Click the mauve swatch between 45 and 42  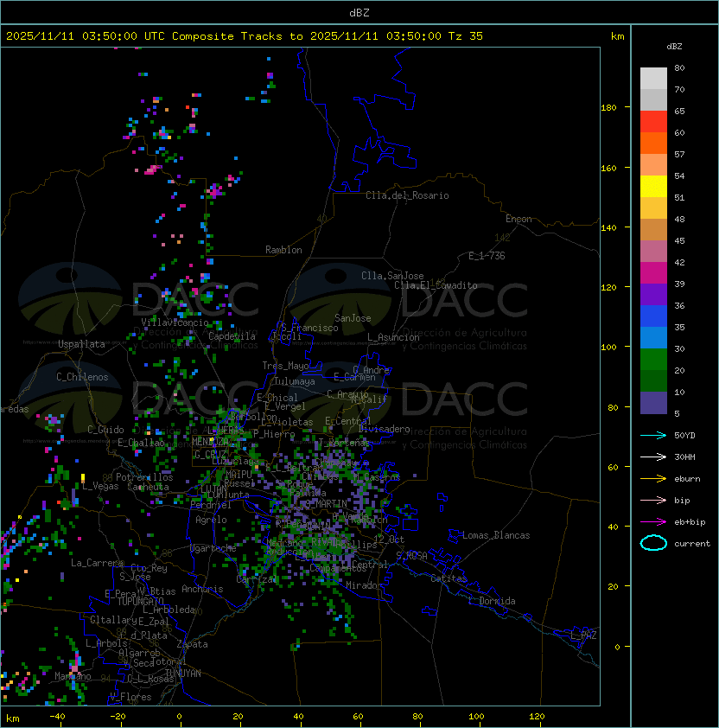pyautogui.click(x=653, y=252)
